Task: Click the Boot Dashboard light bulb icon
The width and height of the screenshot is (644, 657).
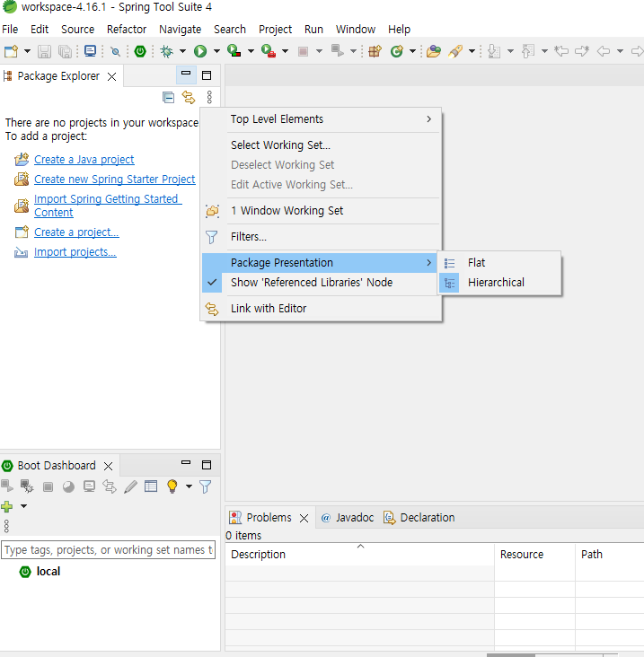Action: tap(172, 486)
